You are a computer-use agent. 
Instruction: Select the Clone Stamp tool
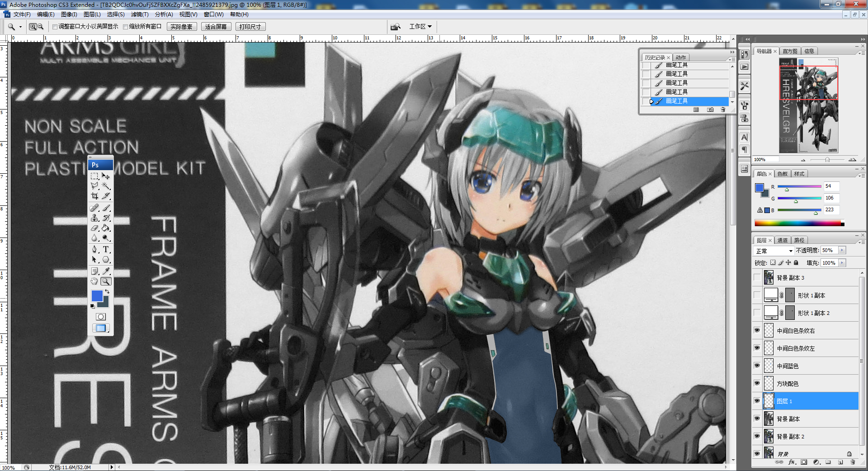(94, 218)
